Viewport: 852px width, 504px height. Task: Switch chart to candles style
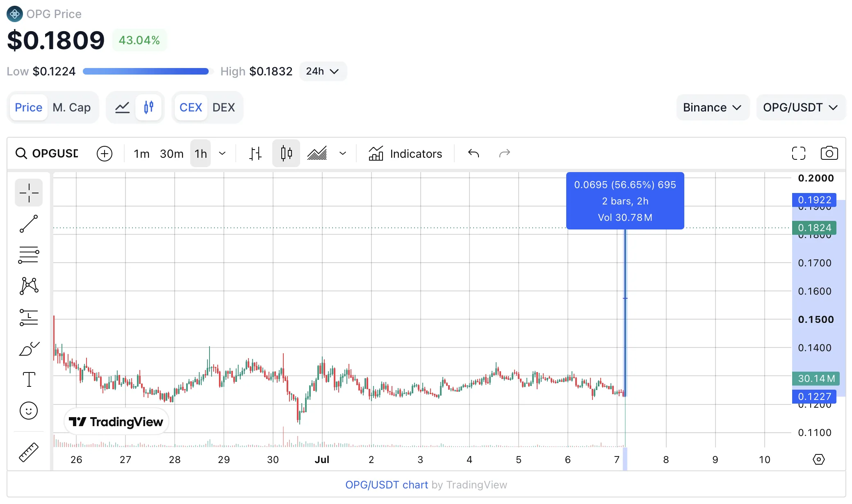point(286,154)
